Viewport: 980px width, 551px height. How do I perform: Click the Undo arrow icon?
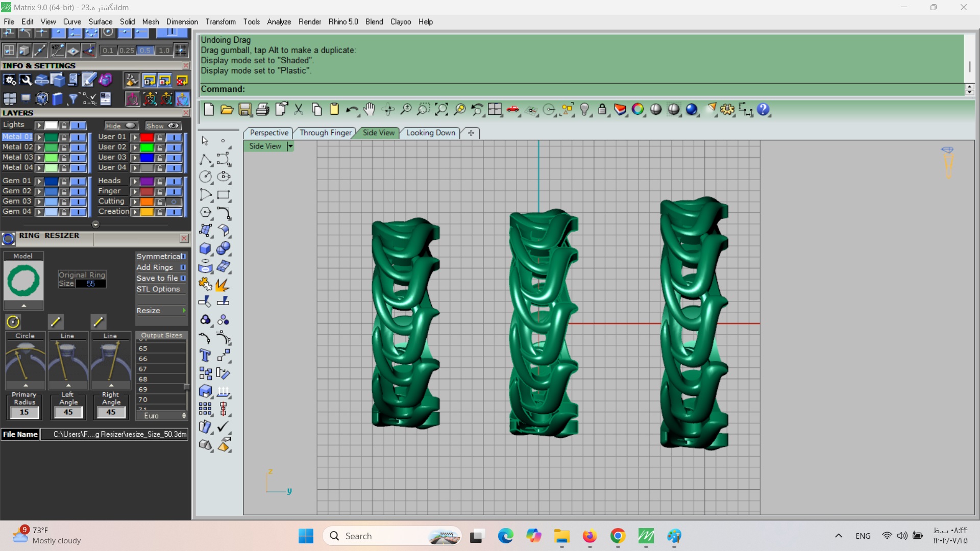tap(351, 109)
